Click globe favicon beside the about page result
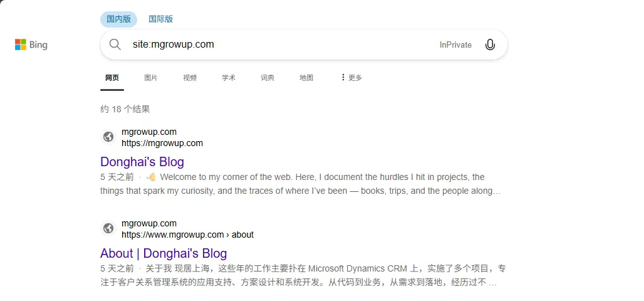Viewport: 644px width, 301px height. [108, 228]
